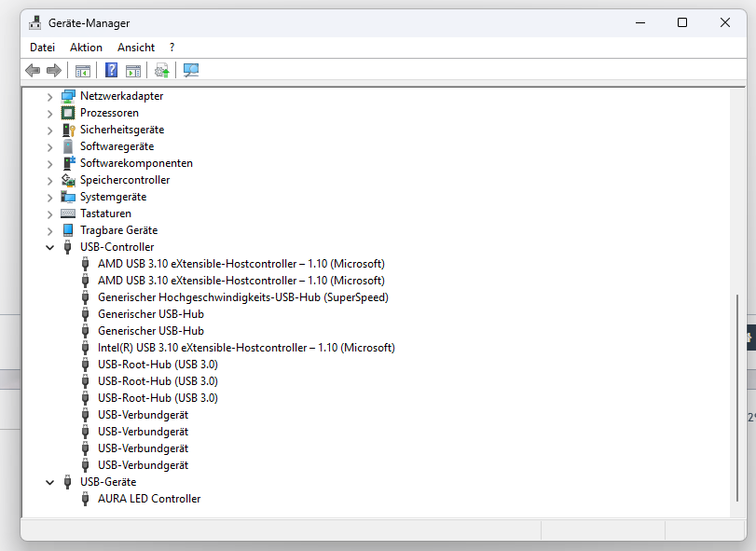Click the Generischer Hochgeschwindigkeits-USB-Hub icon
The image size is (756, 551).
(x=86, y=297)
